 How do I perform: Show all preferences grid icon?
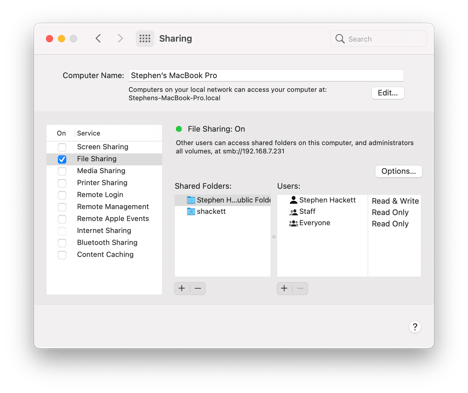pyautogui.click(x=145, y=39)
